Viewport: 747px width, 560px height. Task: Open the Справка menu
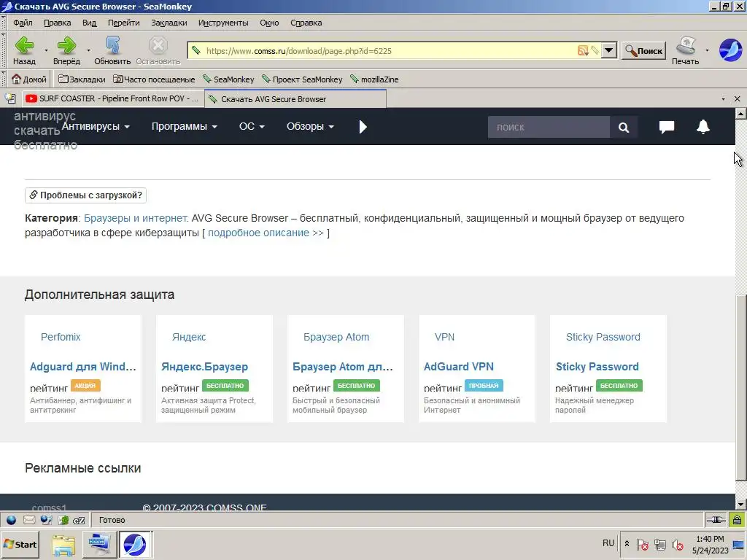[x=306, y=23]
